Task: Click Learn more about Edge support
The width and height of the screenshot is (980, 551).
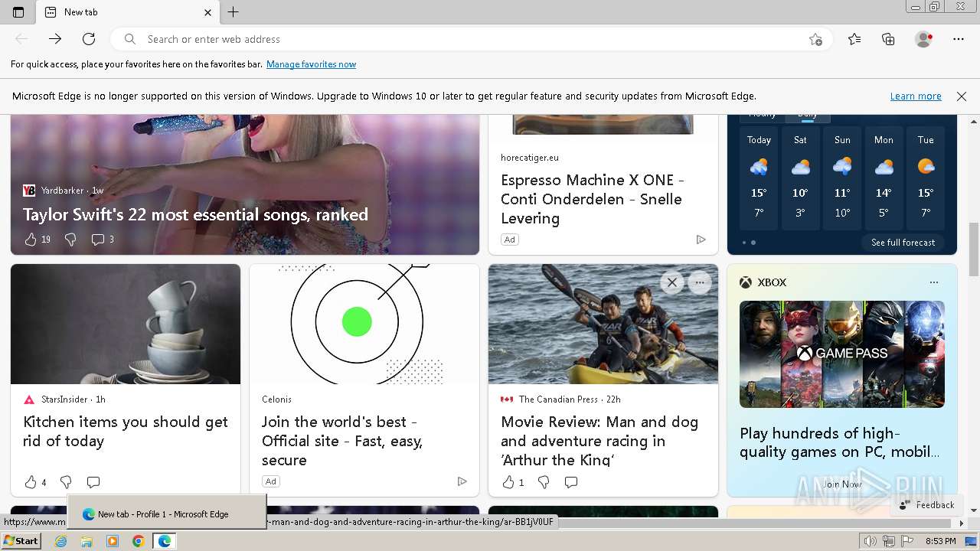Action: 916,96
